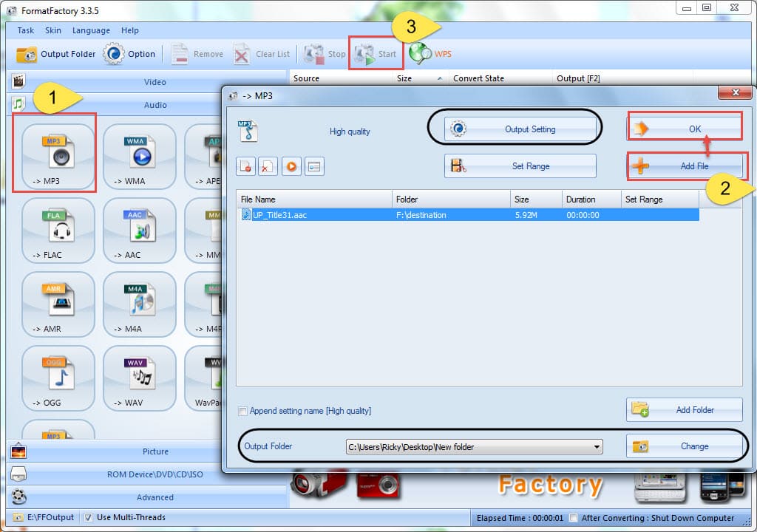Click the Add Folder button

tap(684, 410)
